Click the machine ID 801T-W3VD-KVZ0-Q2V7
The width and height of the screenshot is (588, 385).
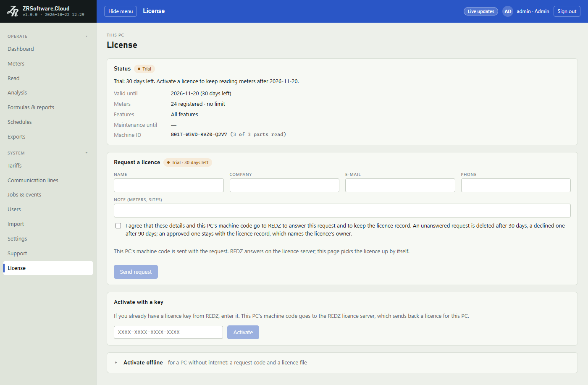pos(199,135)
